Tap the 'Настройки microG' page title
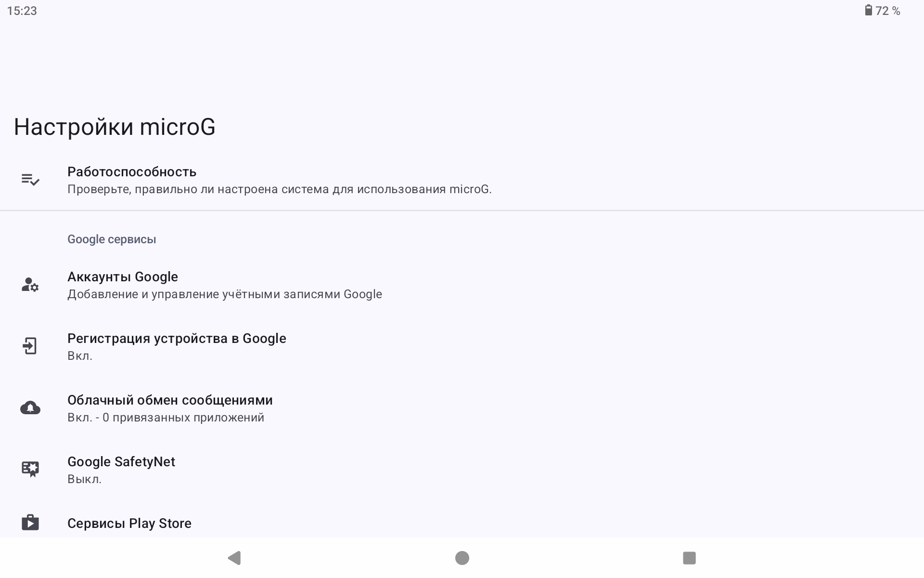924x578 pixels. click(115, 127)
